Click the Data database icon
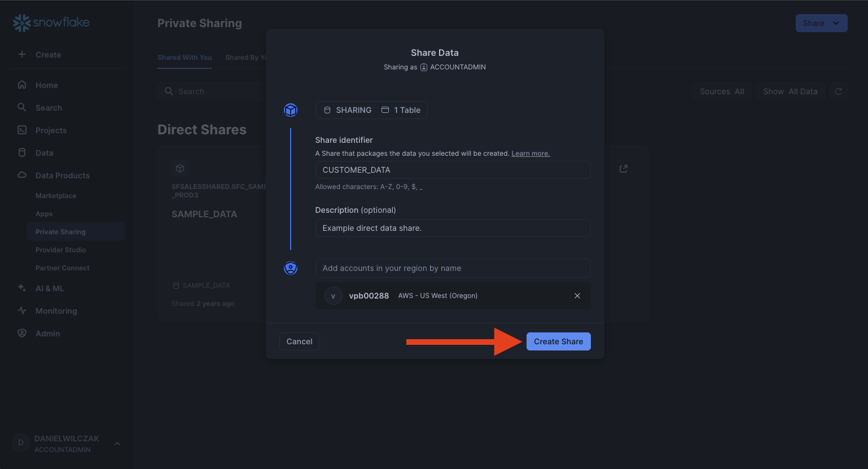The height and width of the screenshot is (469, 868). click(22, 152)
